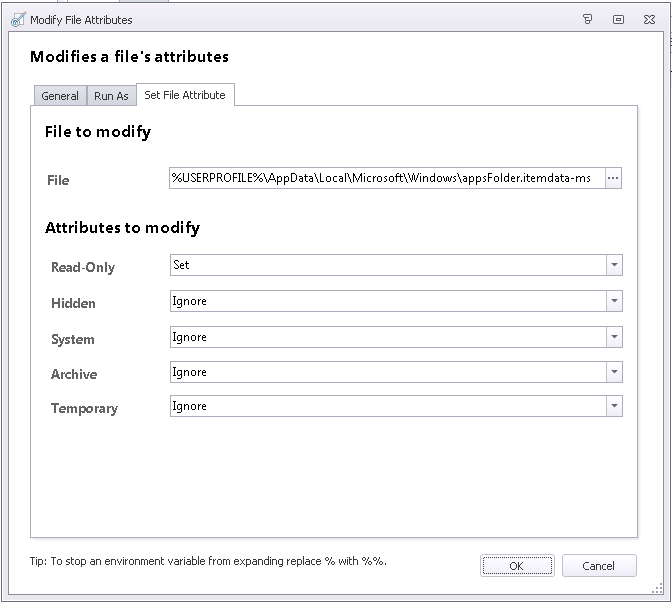672x602 pixels.
Task: Click the ribbon options icon in title bar
Action: click(x=588, y=19)
